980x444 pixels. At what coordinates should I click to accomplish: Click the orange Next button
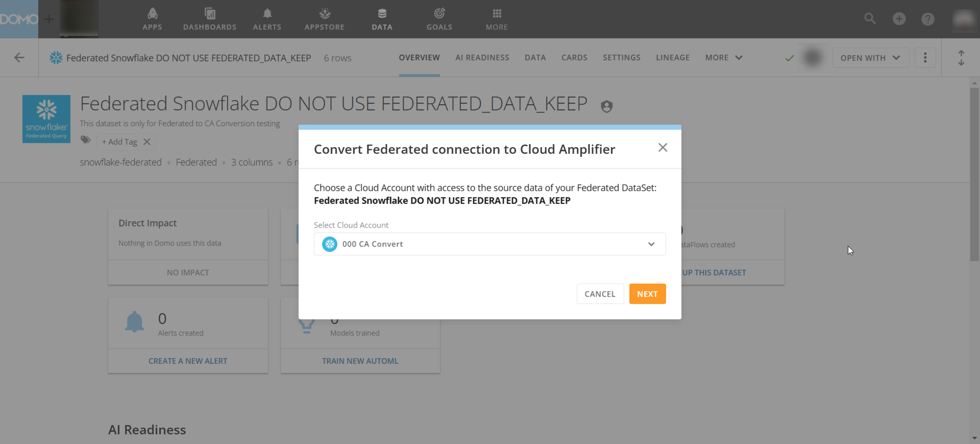(x=647, y=294)
